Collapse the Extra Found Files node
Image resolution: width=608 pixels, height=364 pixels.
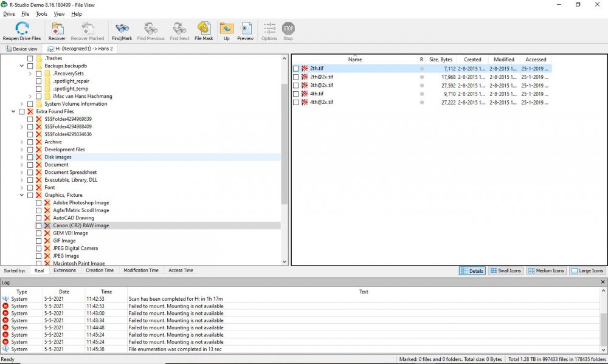point(13,112)
